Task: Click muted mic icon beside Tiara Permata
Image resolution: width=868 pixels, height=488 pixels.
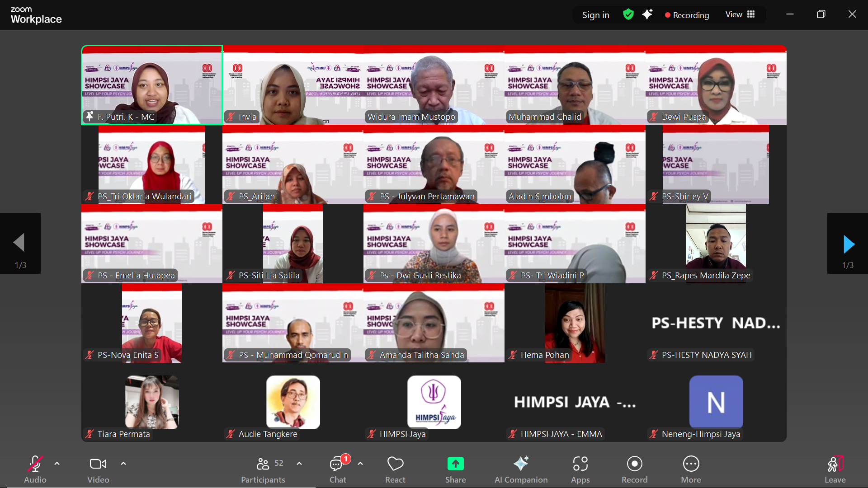Action: [x=90, y=434]
